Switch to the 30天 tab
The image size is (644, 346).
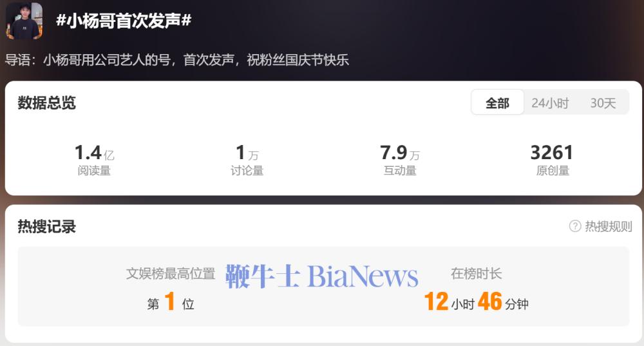click(x=603, y=102)
